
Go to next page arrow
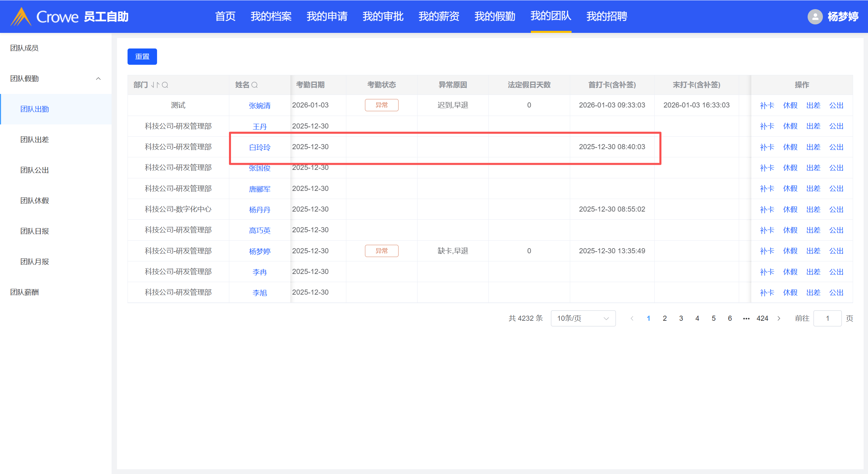[x=779, y=318]
